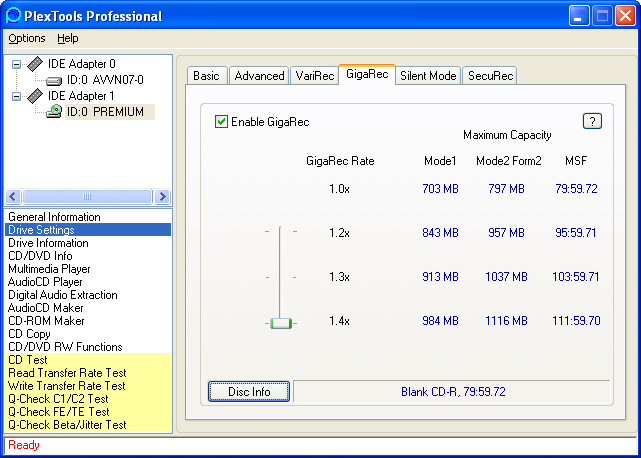
Task: Collapse the IDE Adapter 0 tree node
Action: click(16, 64)
